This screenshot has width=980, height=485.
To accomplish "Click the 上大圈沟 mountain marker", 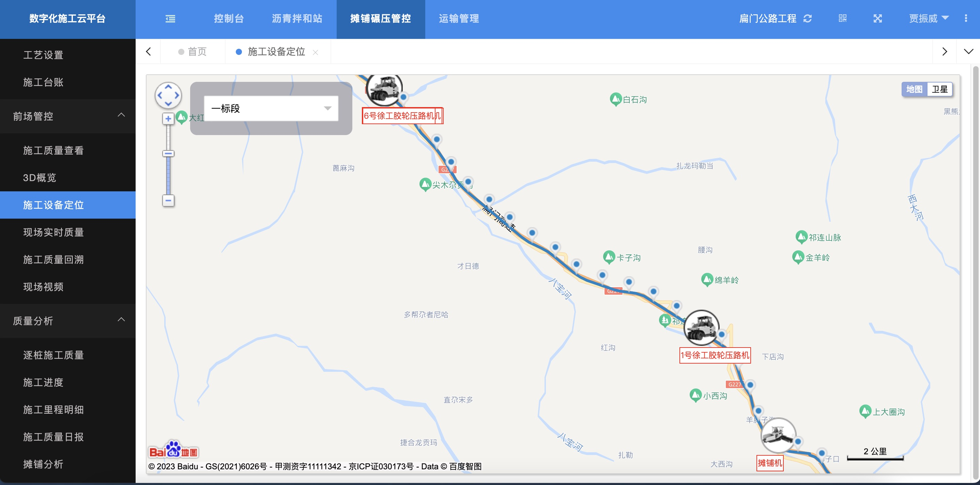I will pyautogui.click(x=865, y=412).
